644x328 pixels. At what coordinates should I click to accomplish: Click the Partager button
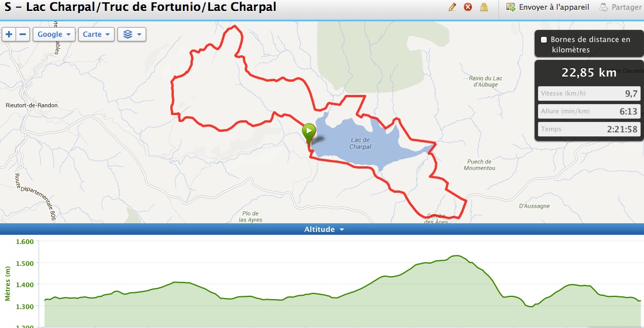620,7
